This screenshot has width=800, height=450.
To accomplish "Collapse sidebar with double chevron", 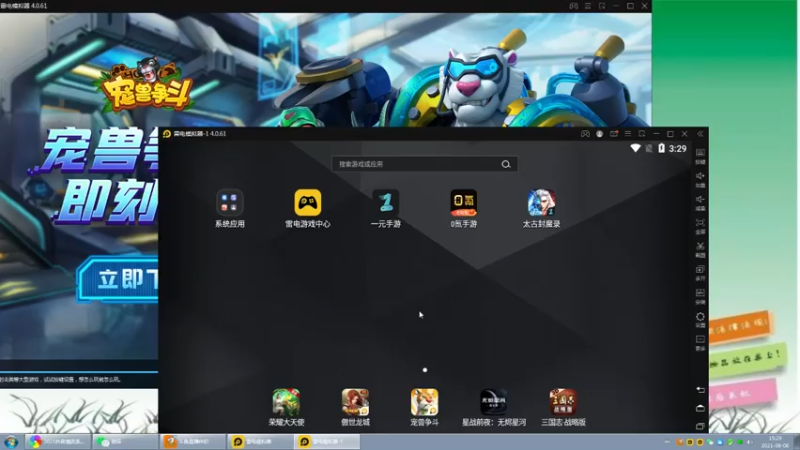I will point(700,134).
